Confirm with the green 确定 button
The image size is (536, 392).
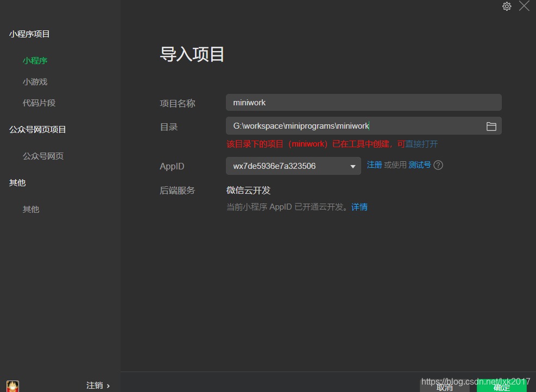501,386
